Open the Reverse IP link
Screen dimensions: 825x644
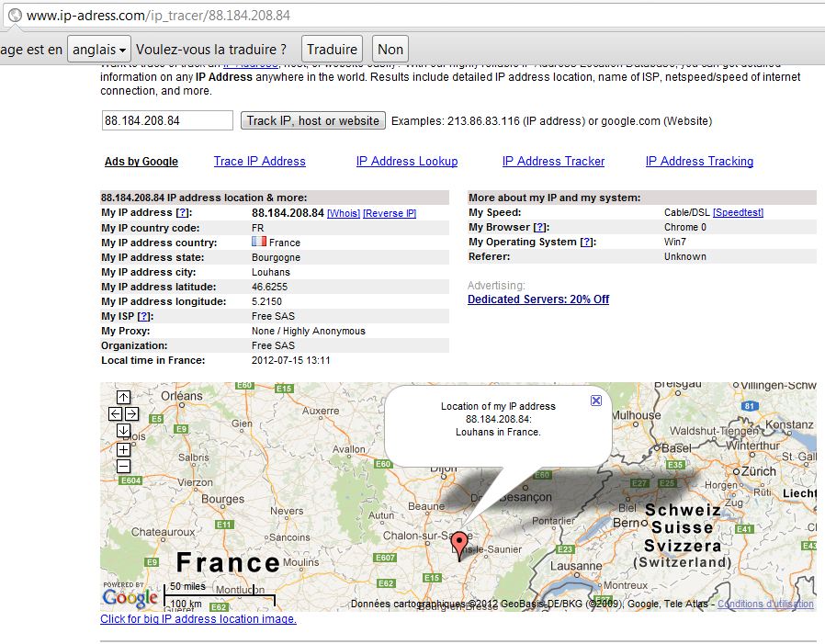[x=390, y=214]
